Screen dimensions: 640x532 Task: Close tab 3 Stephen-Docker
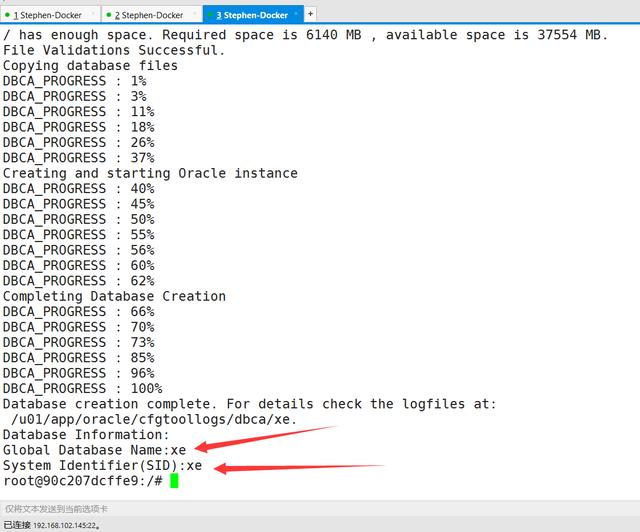click(x=296, y=15)
